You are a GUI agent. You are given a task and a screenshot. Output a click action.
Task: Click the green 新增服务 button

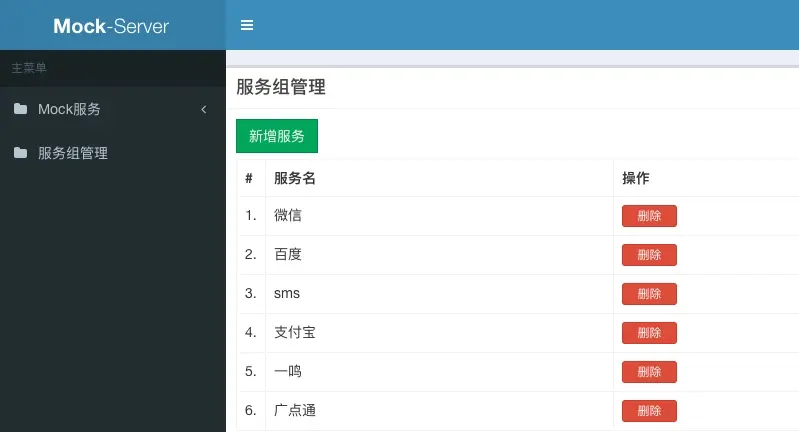click(277, 136)
